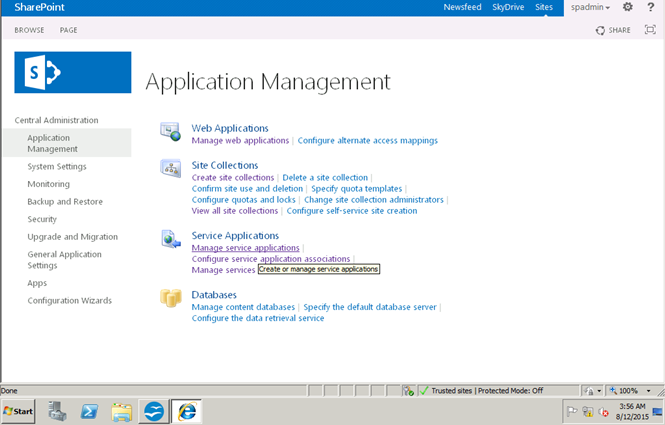Open System Settings in left navigation
Screen dimensions: 665x425
57,167
